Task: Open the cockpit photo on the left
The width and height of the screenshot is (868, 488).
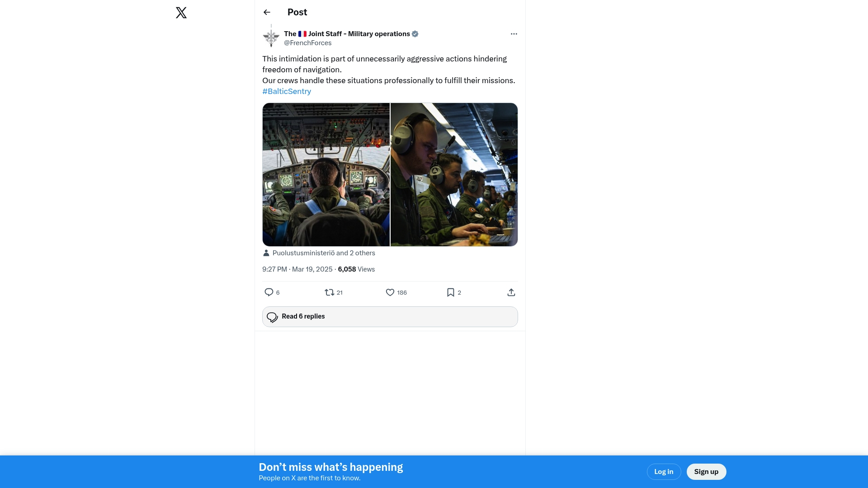Action: pyautogui.click(x=326, y=174)
